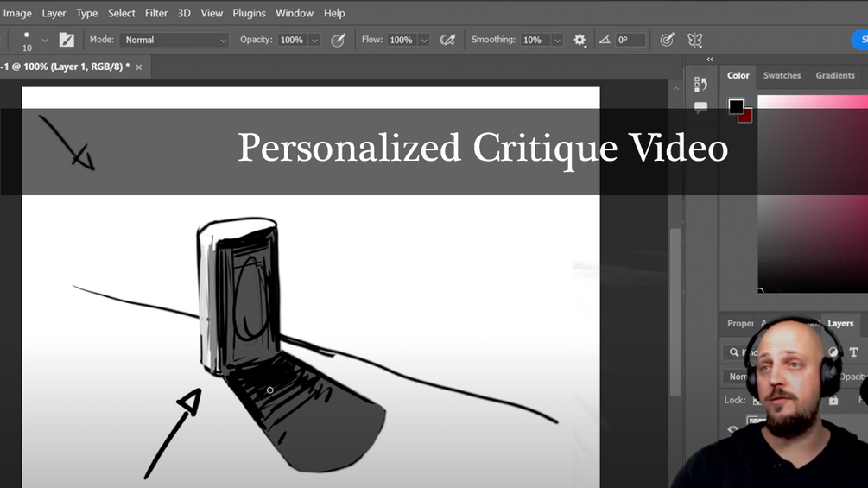Open the brush preset picker thumbnail
This screenshot has height=488, width=868.
pos(26,40)
